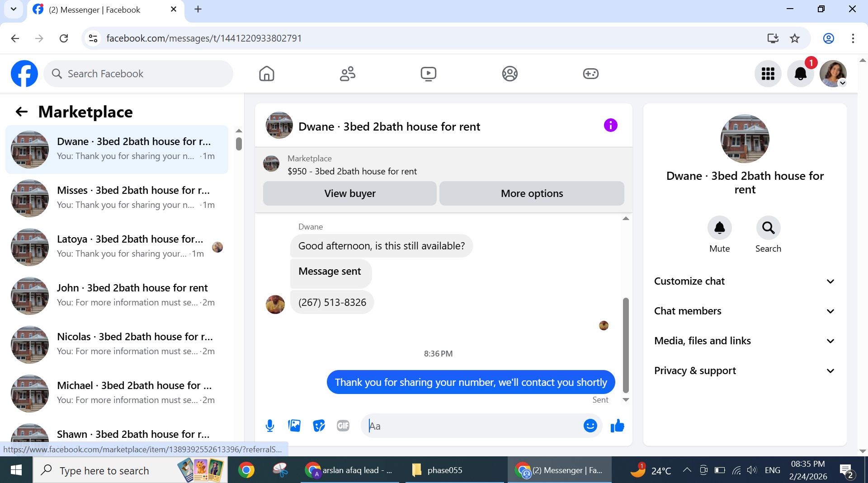Screen dimensions: 868x483
Task: Choose a sticker icon
Action: pos(319,426)
